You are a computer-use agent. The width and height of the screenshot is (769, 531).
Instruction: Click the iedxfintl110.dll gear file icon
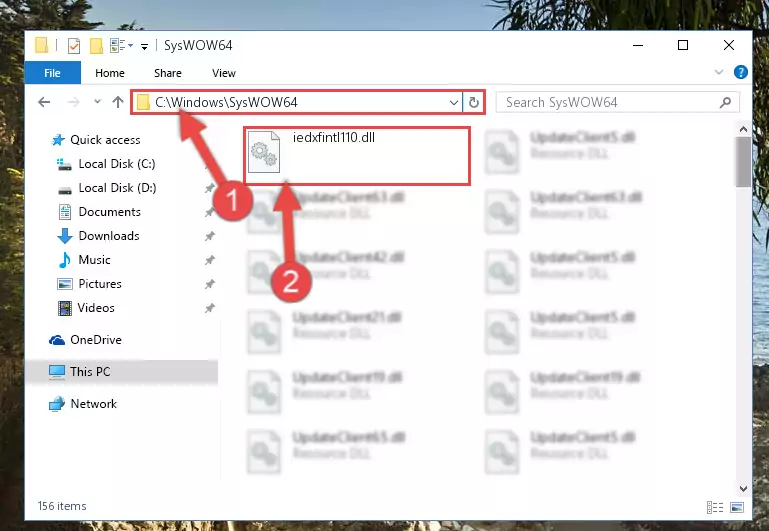coord(264,152)
